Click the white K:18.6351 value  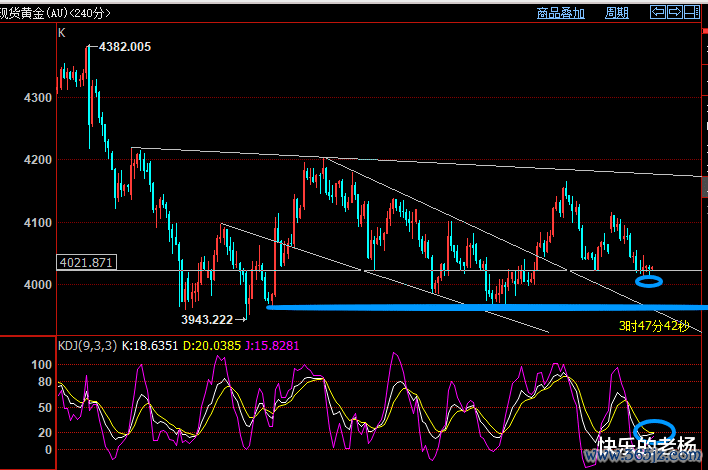point(150,346)
